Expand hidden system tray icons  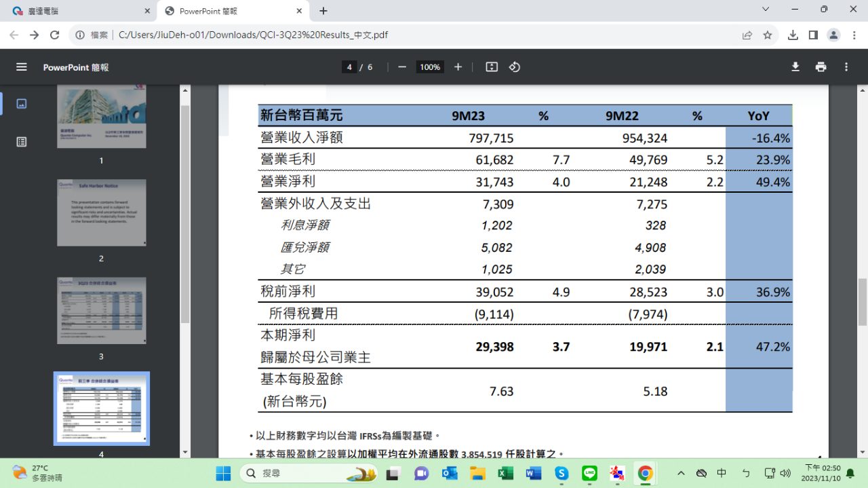tap(681, 473)
